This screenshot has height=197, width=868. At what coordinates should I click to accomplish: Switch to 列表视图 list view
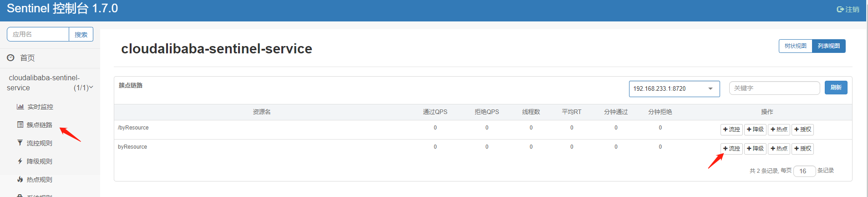coord(829,46)
